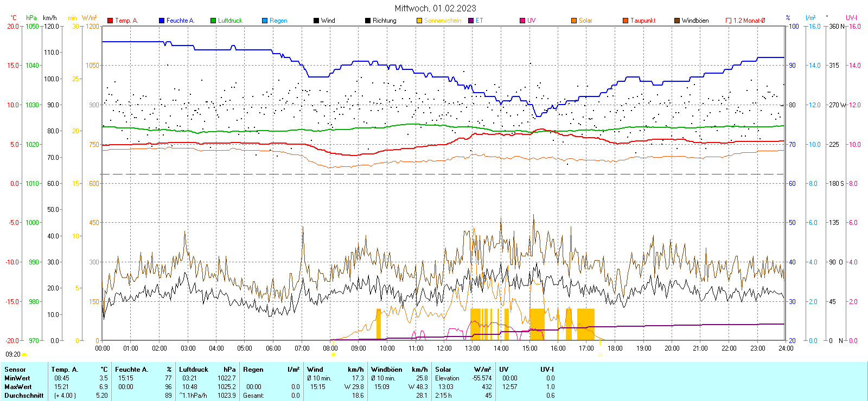
Task: Click the sun icon beside 09:20
Action: point(24,354)
